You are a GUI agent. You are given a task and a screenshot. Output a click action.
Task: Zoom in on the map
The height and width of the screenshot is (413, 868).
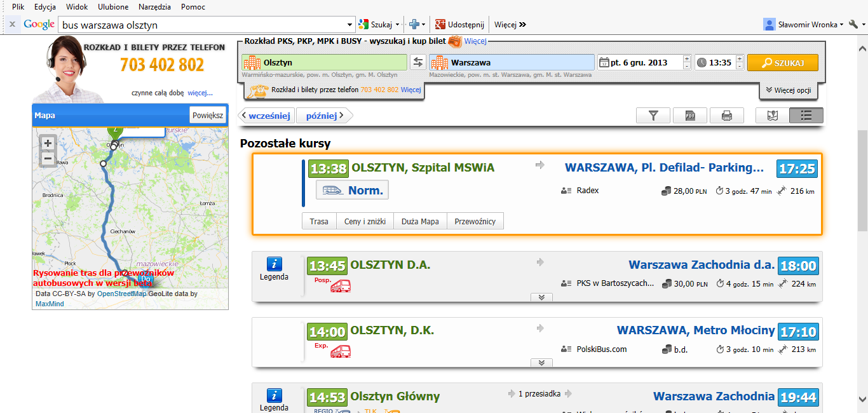coord(48,143)
